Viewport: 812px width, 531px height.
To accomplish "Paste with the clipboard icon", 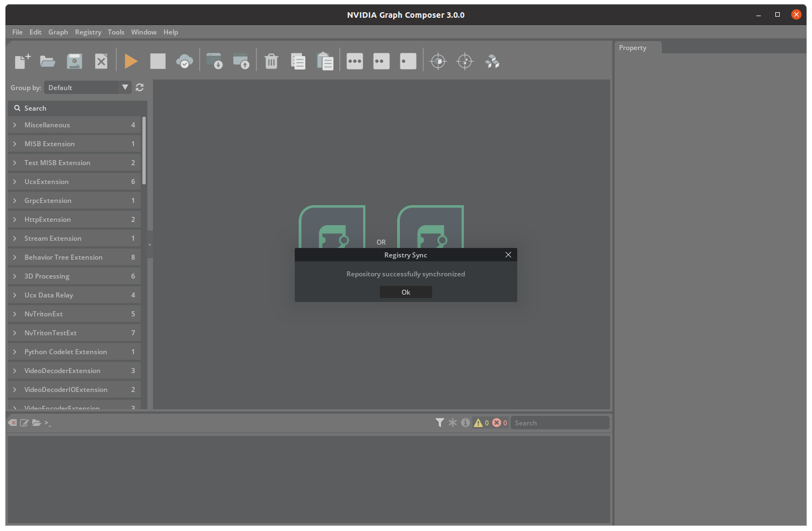I will (x=325, y=61).
